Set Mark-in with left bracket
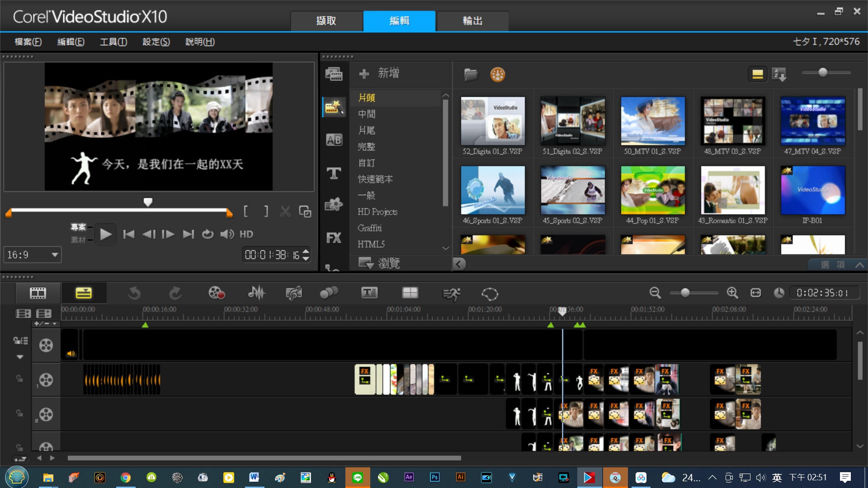 click(x=245, y=211)
